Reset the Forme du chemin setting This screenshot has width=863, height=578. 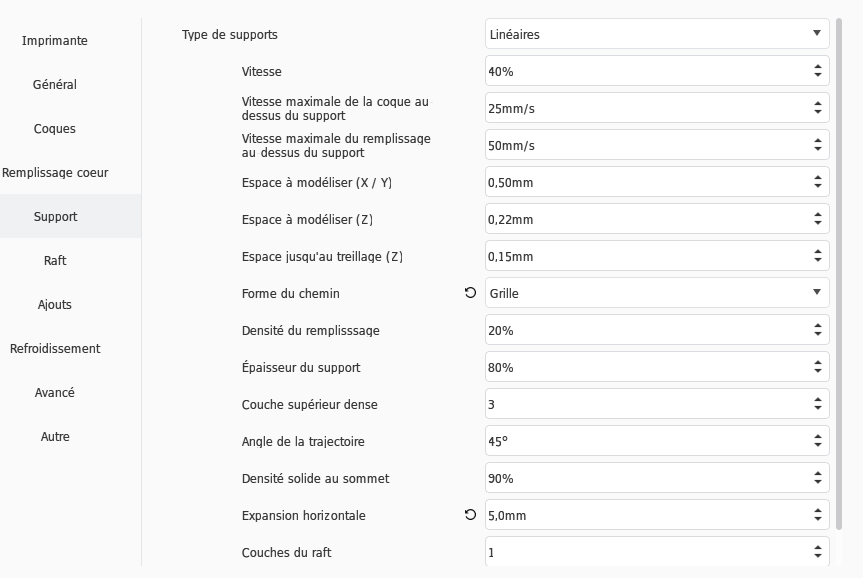pos(470,293)
